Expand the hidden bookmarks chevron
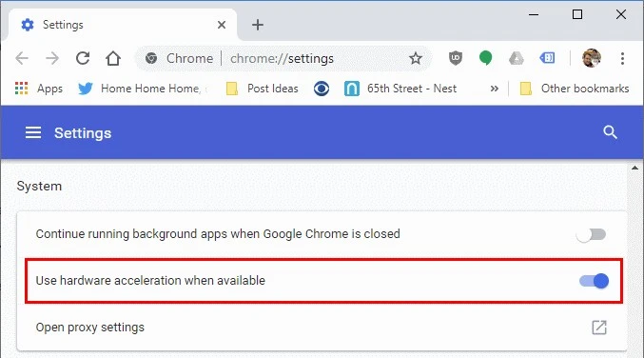644x358 pixels. pyautogui.click(x=494, y=89)
